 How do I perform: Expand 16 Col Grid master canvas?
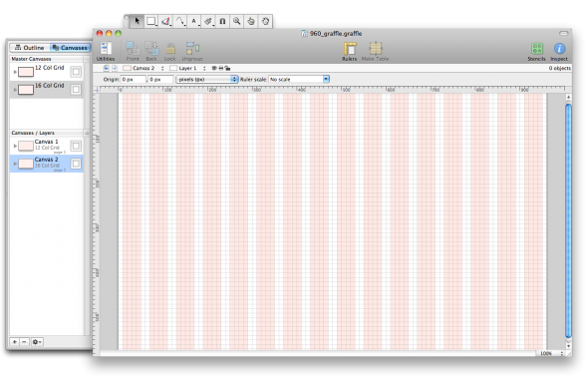15,90
